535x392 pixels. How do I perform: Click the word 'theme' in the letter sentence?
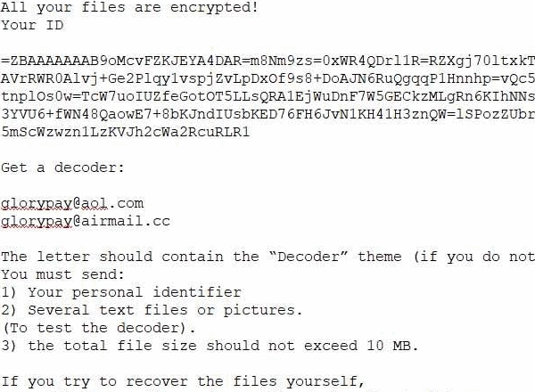point(380,257)
